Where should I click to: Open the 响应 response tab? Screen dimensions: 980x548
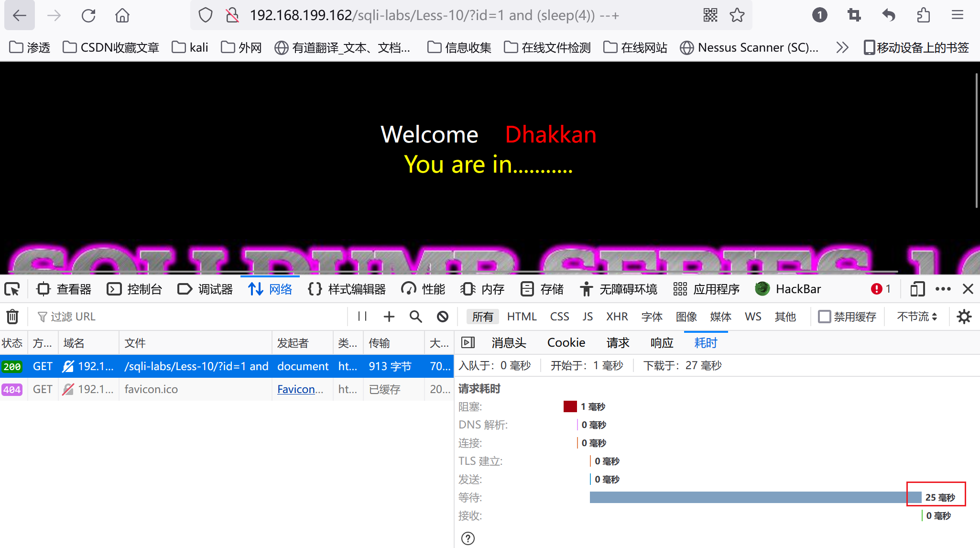pos(662,342)
